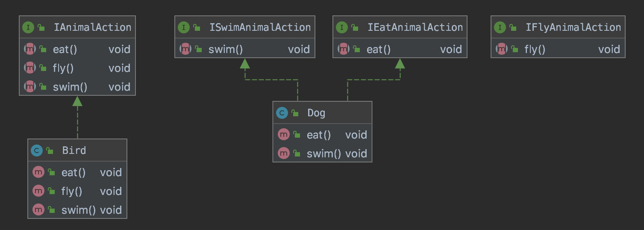Select the IAnimalAction node title
644x230 pixels.
click(93, 27)
